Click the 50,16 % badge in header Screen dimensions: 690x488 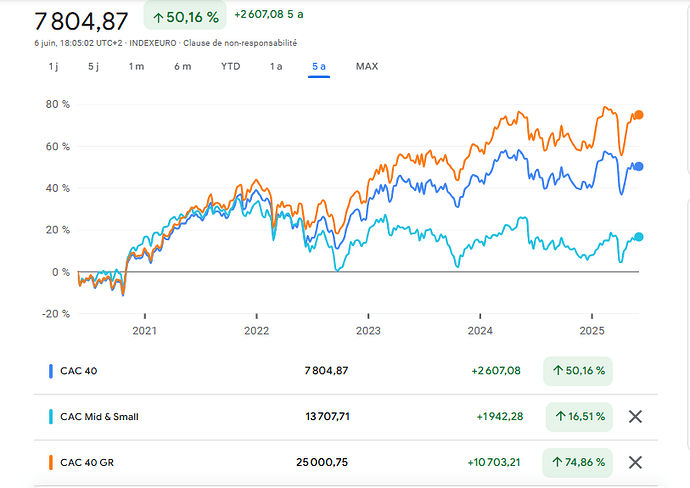185,16
